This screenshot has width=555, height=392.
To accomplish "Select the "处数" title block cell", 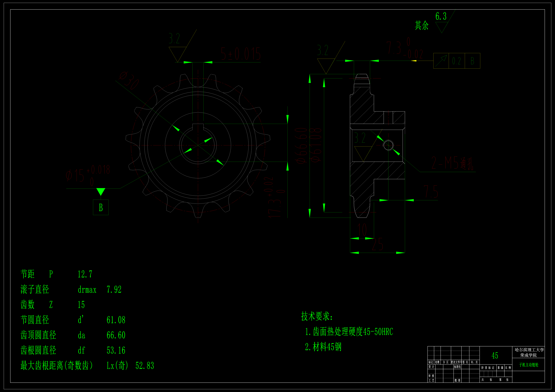I will (437, 362).
